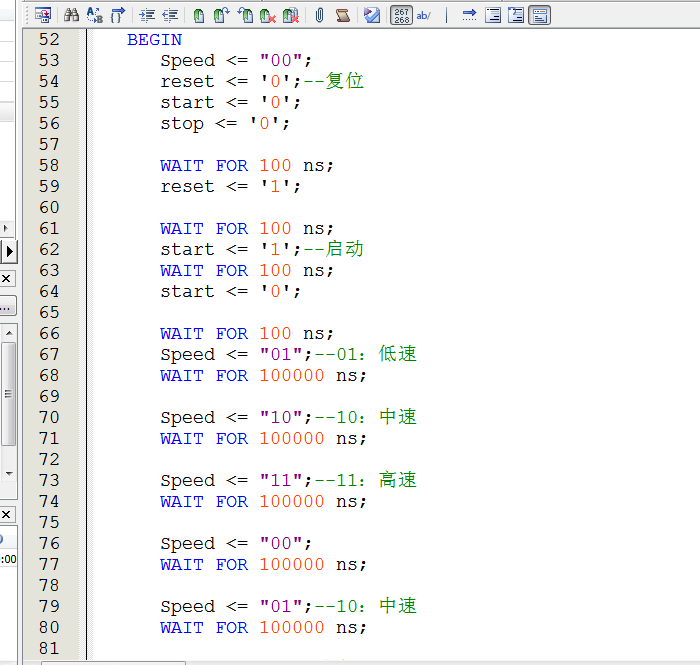Screen dimensions: 700x665
Task: Click the Find binoculars icon
Action: pyautogui.click(x=71, y=15)
